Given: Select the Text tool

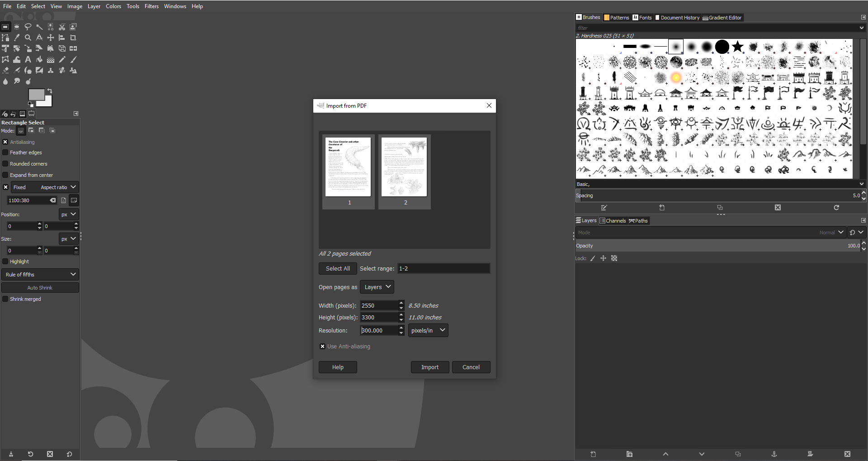Looking at the screenshot, I should point(28,59).
